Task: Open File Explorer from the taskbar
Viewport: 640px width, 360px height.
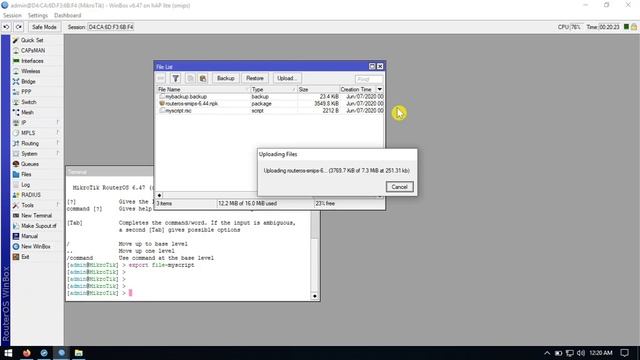Action: 78,353
